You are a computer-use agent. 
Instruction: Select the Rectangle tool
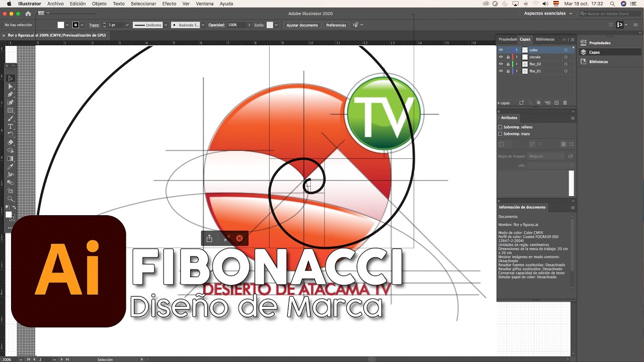pos(11,110)
